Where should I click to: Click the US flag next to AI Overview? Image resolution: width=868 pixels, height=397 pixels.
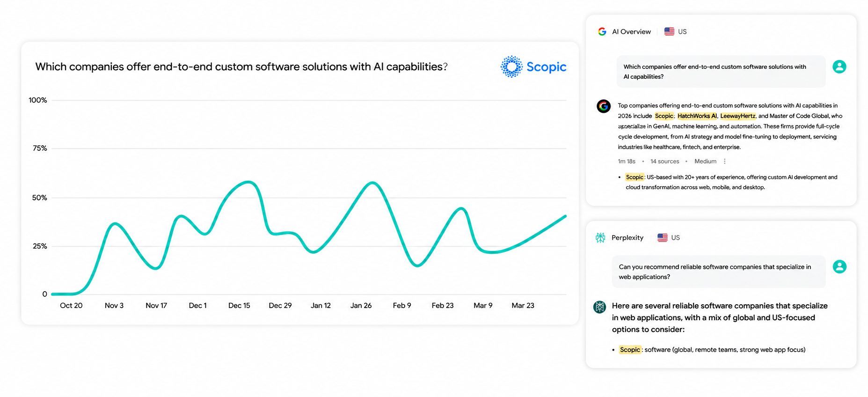pyautogui.click(x=670, y=31)
